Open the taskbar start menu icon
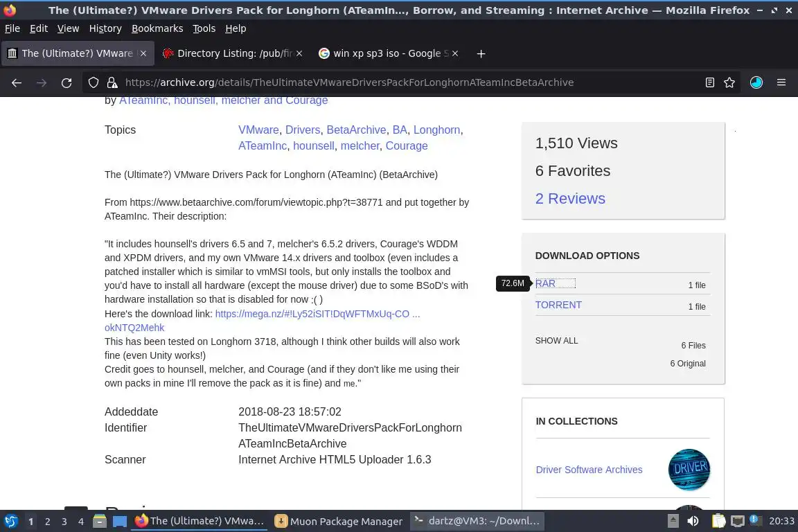The width and height of the screenshot is (798, 532). [x=10, y=521]
